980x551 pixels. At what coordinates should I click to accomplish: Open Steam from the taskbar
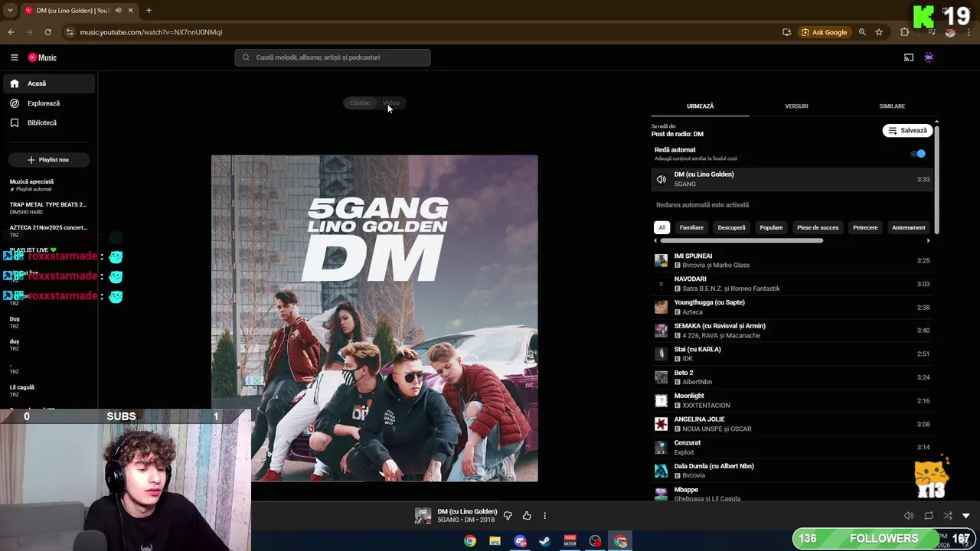544,541
